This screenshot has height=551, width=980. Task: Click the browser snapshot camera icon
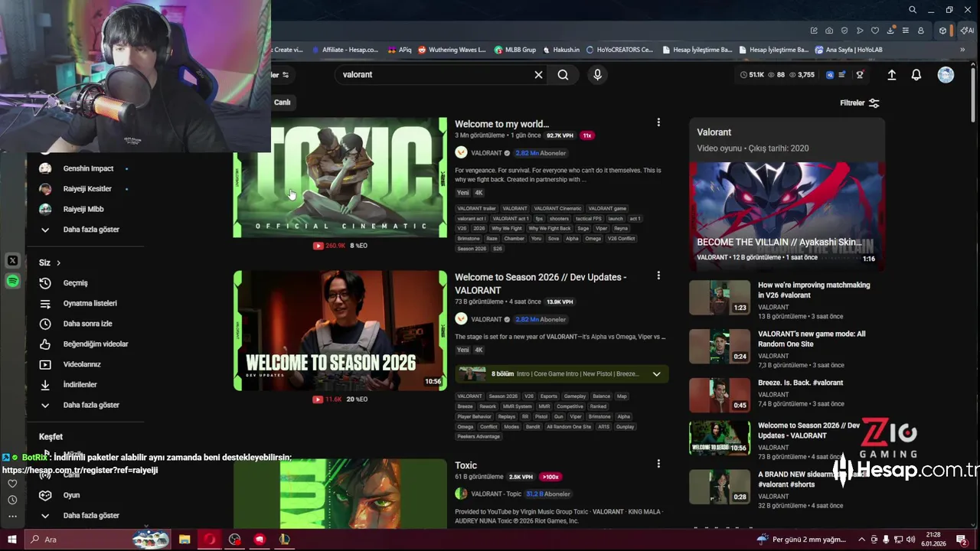[x=829, y=31]
